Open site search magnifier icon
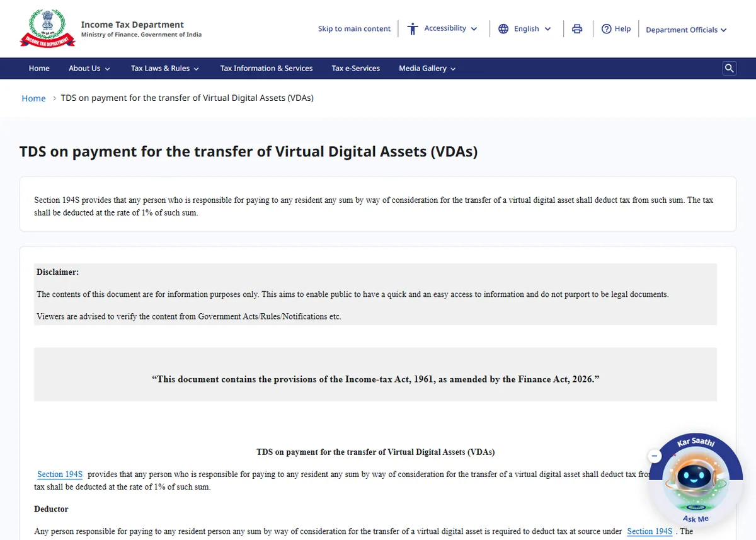 pos(730,68)
